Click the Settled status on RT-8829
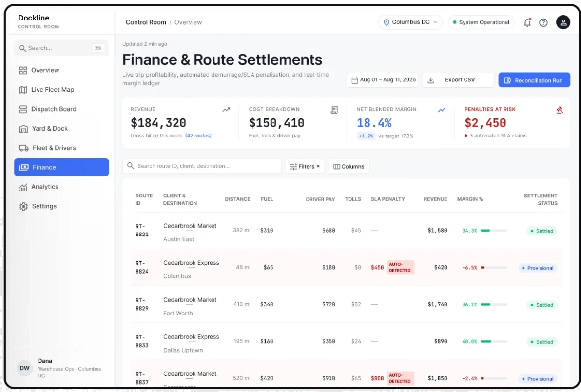The image size is (581, 392). [542, 305]
